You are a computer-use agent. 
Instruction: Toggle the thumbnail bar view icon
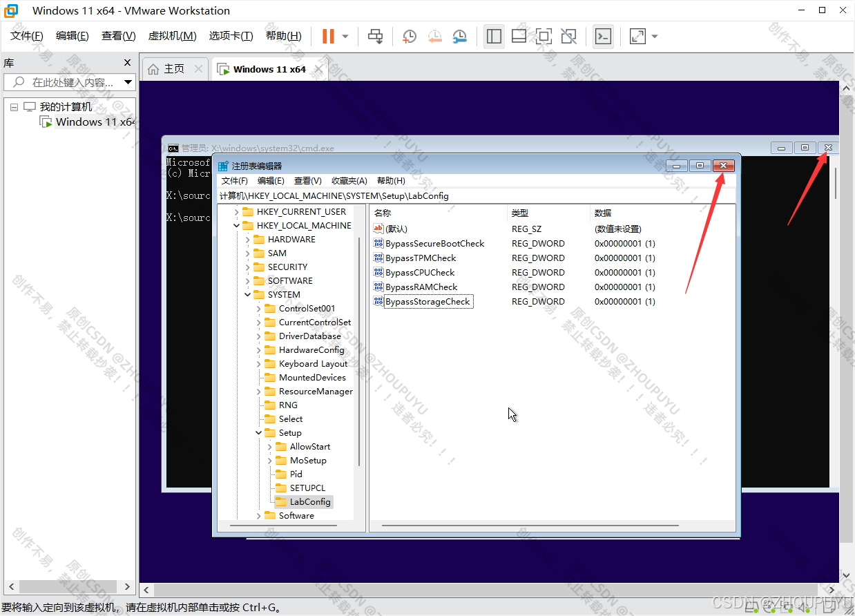[519, 36]
